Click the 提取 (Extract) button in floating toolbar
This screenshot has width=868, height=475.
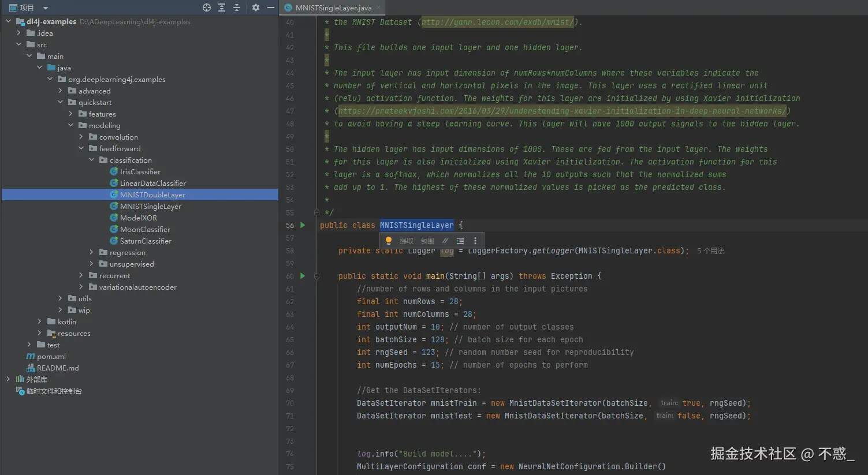click(x=407, y=241)
